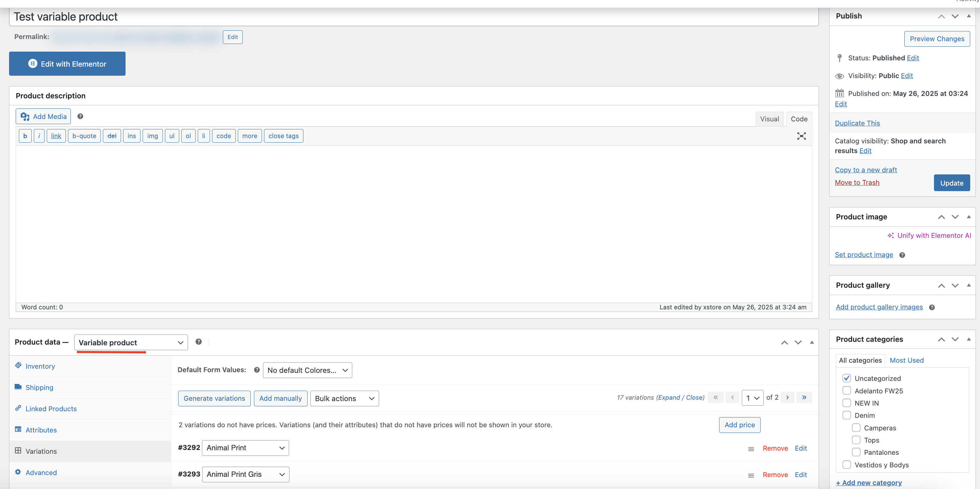This screenshot has width=980, height=489.
Task: Edit variation #3293
Action: click(800, 475)
